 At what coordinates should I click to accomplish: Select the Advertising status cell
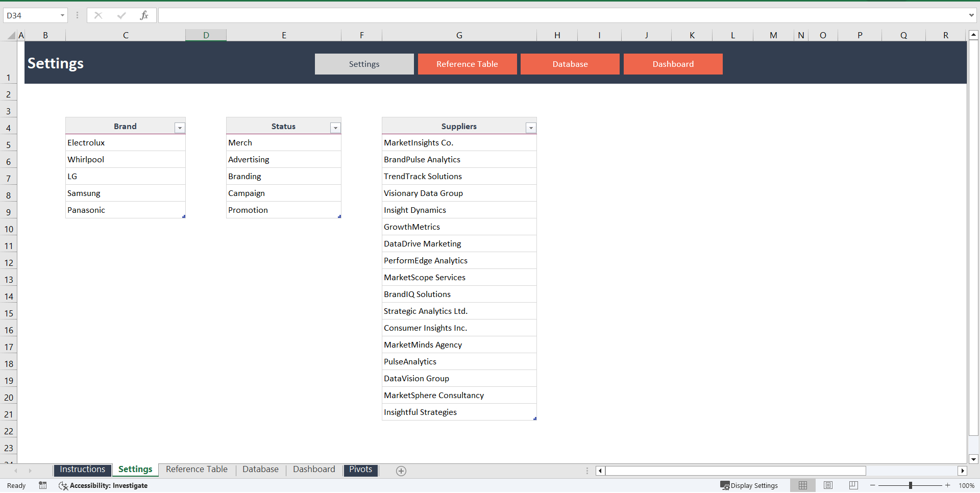284,160
